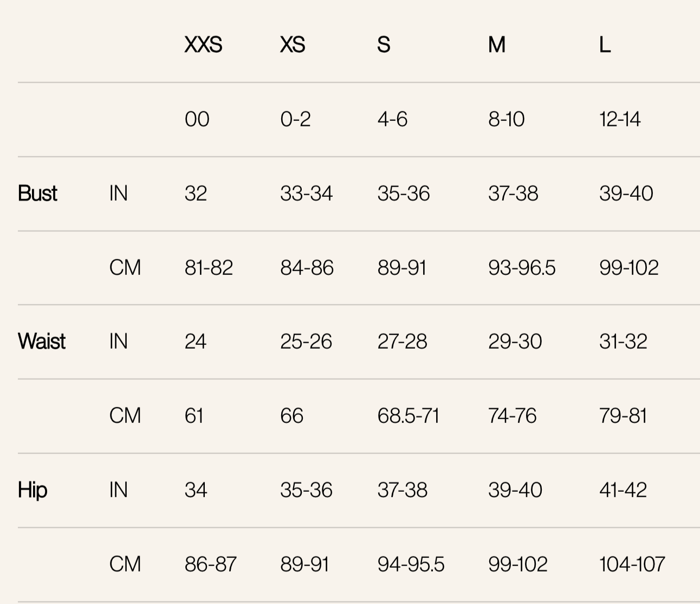This screenshot has width=700, height=604.
Task: Select the XS size header
Action: (x=293, y=44)
